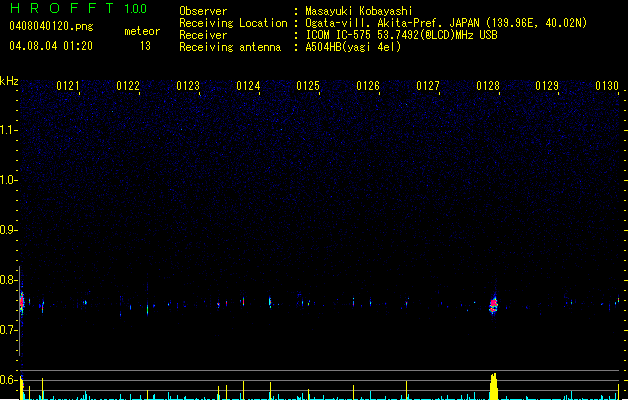Click the 0.7 kHz axis label
Screen dimensions: 629x400
8,330
